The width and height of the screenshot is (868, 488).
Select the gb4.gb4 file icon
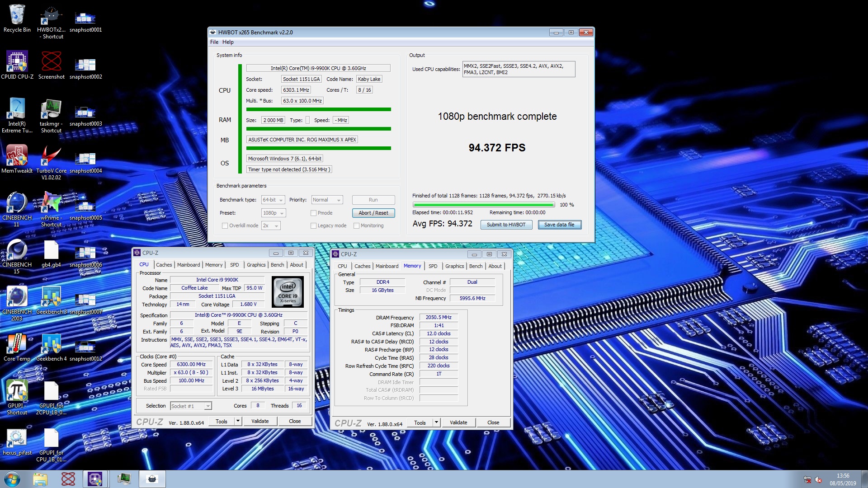click(51, 254)
